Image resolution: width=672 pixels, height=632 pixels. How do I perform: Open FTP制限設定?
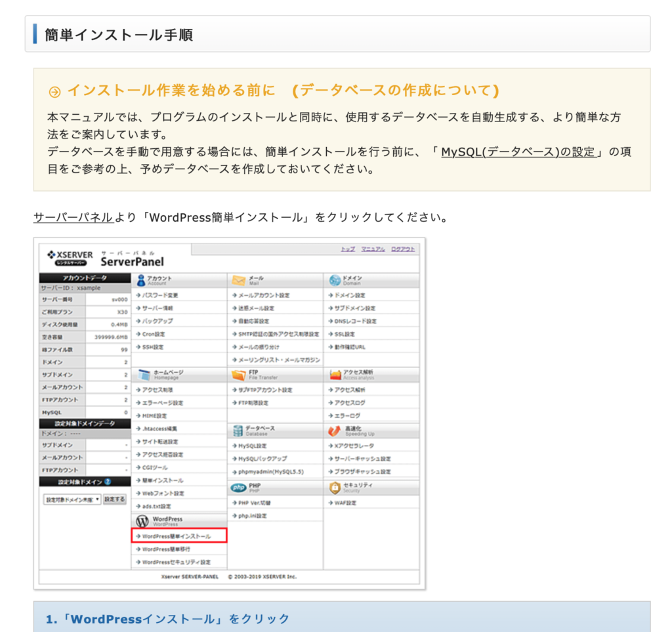pos(253,403)
